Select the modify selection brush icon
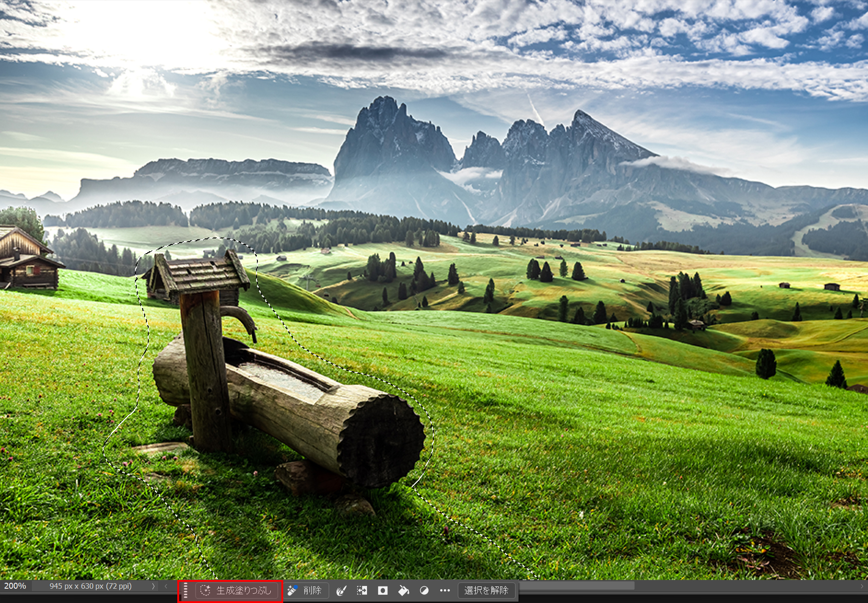Image resolution: width=868 pixels, height=603 pixels. pyautogui.click(x=341, y=591)
